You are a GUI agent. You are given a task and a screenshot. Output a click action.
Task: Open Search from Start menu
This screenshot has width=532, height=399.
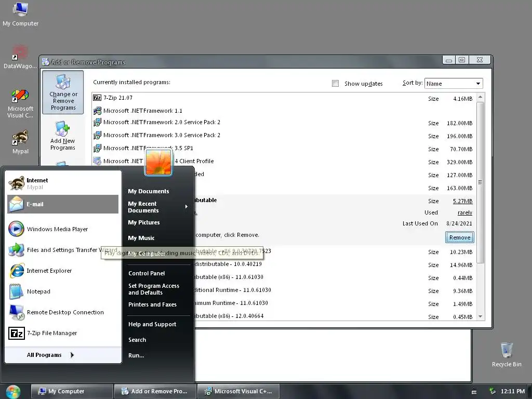pyautogui.click(x=137, y=340)
